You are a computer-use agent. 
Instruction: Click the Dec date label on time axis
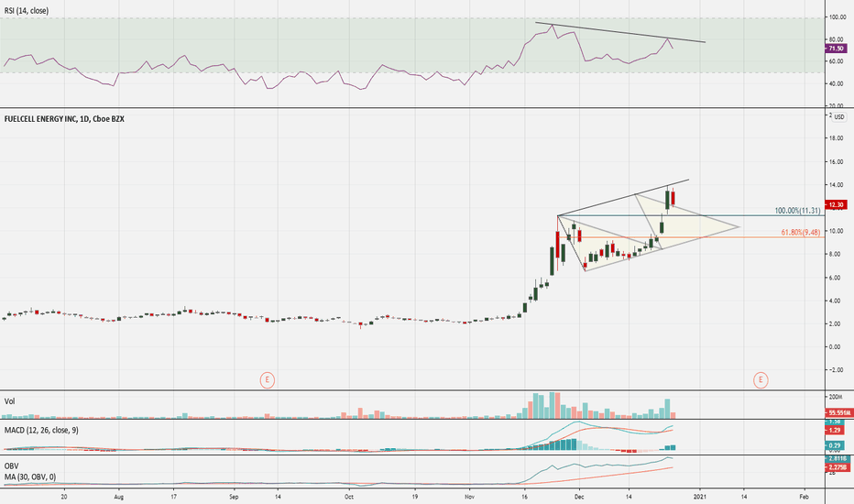point(579,497)
